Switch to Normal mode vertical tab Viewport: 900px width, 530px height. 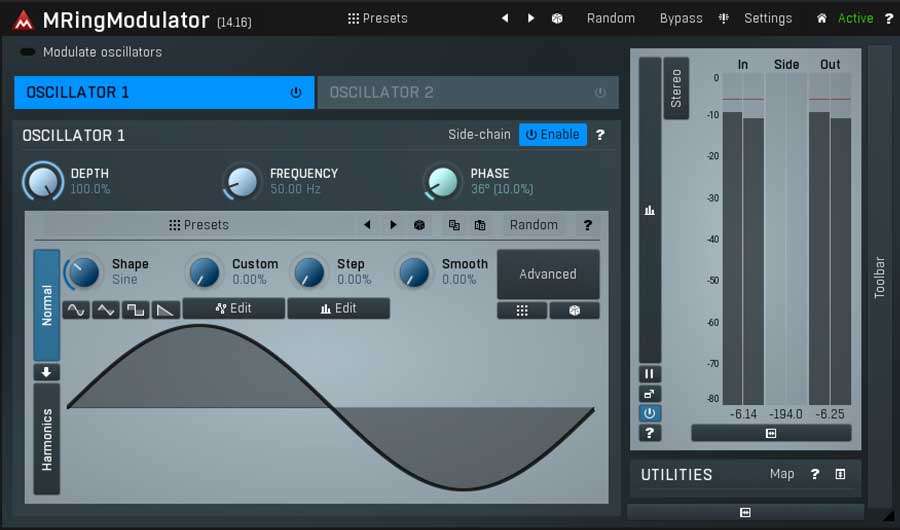tap(46, 305)
